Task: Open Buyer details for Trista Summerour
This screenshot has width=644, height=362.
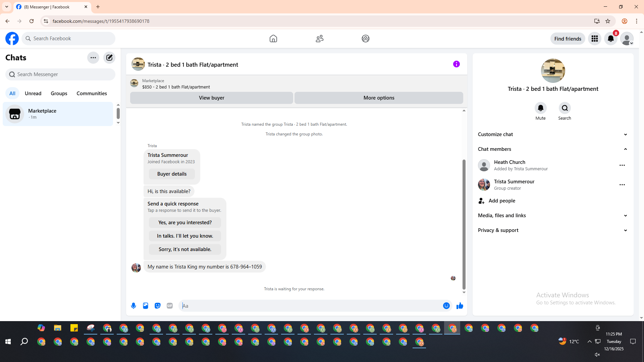Action: pos(172,174)
